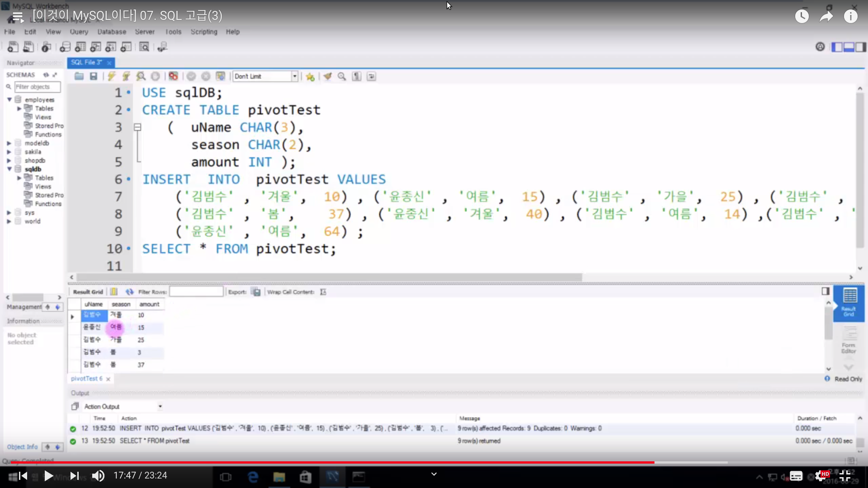Image resolution: width=868 pixels, height=488 pixels.
Task: Toggle bottom output panel visibility
Action: pyautogui.click(x=849, y=47)
